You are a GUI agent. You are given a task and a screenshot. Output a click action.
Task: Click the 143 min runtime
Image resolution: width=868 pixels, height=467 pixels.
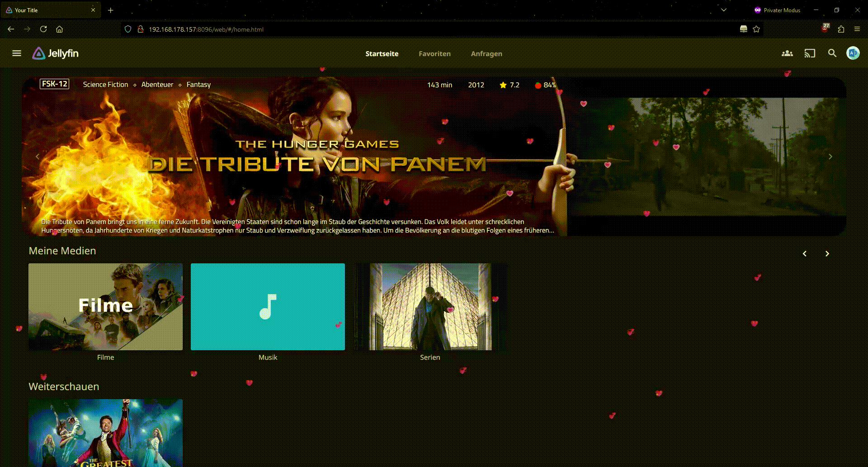coord(439,85)
